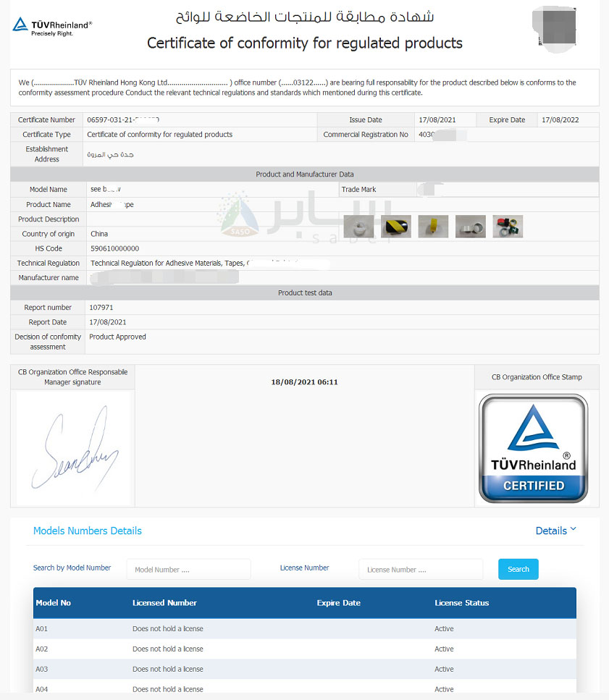Open the two white tape rolls thumbnail

[470, 227]
